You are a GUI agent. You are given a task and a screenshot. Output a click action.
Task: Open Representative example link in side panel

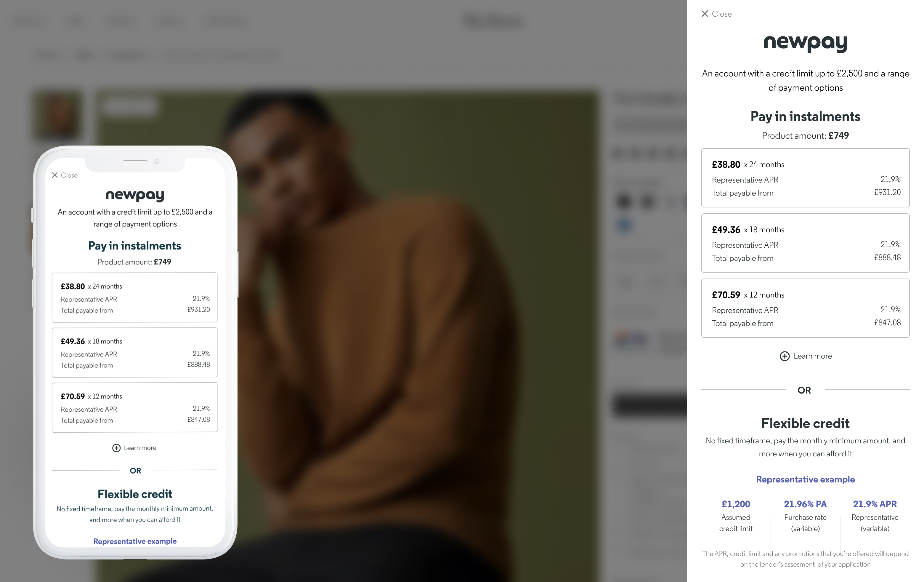(x=806, y=479)
